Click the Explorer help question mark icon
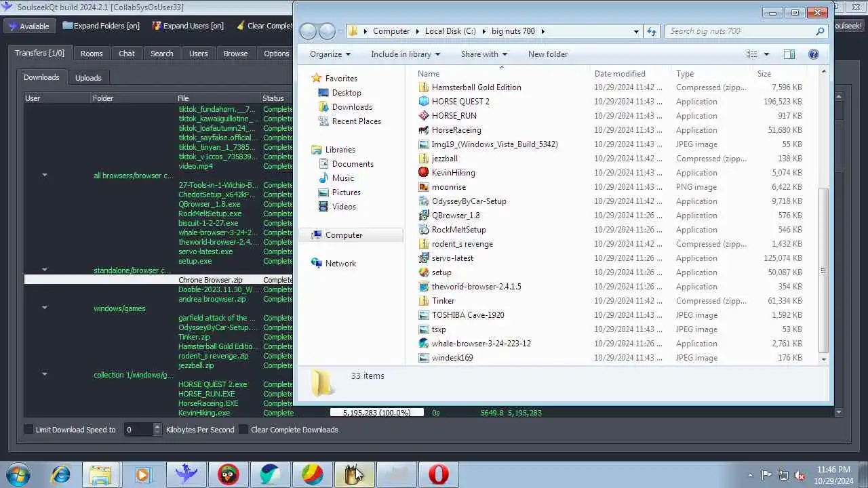The height and width of the screenshot is (488, 868). [814, 54]
